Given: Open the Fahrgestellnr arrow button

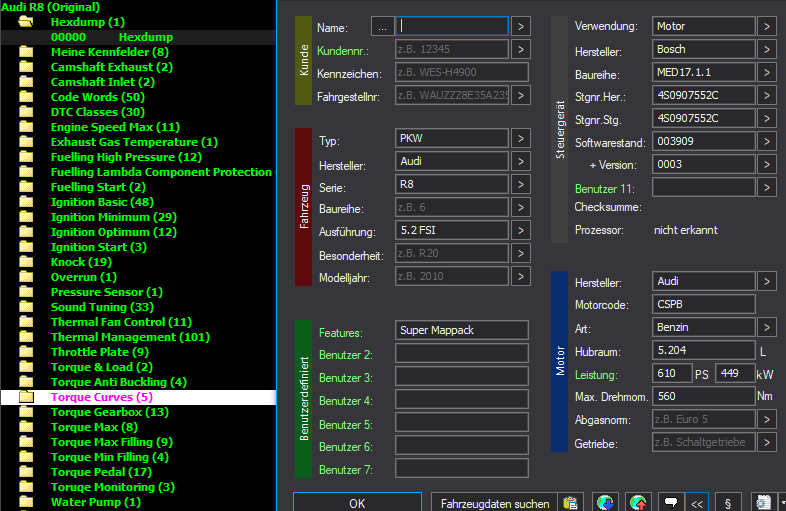Looking at the screenshot, I should coord(521,95).
